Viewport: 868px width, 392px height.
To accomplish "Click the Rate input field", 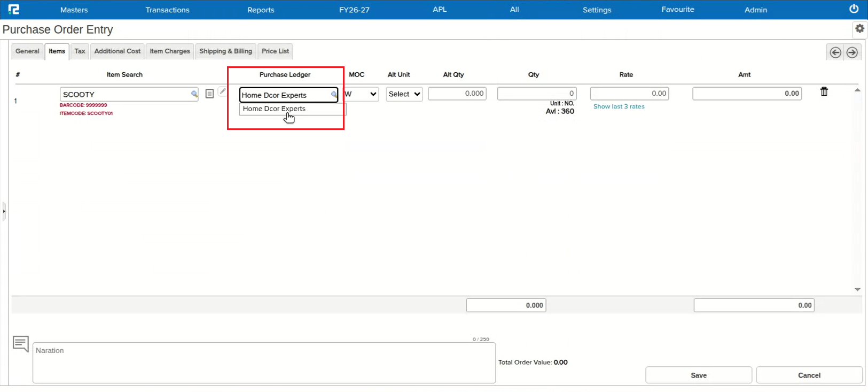I will [x=630, y=94].
